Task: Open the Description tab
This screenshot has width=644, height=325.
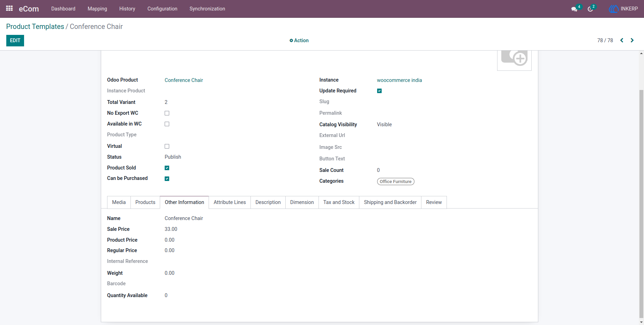Action: coord(268,202)
